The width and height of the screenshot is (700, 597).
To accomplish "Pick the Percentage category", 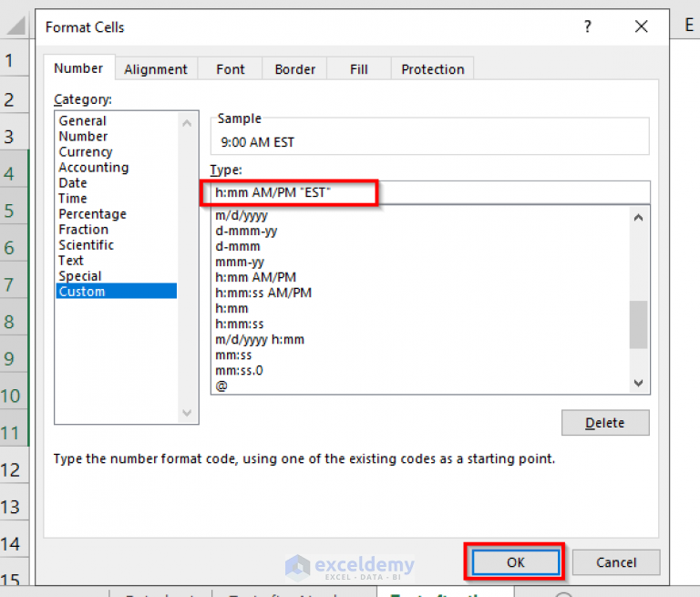I will coord(117,214).
